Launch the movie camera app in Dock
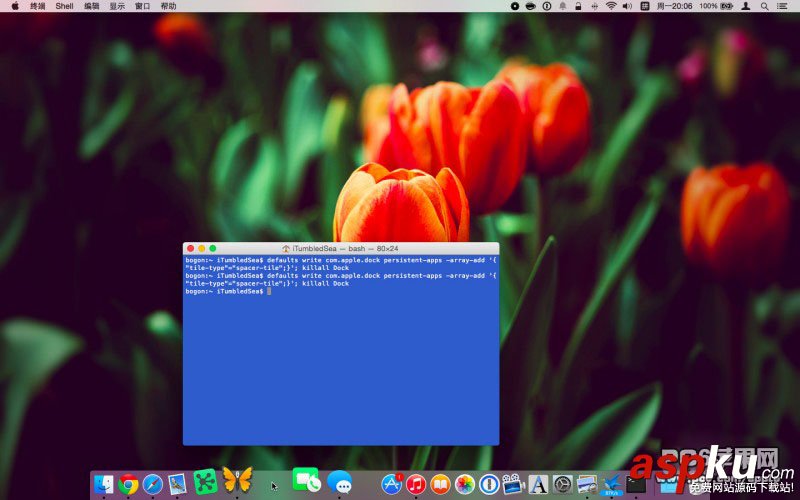This screenshot has height=500, width=800. pos(513,484)
